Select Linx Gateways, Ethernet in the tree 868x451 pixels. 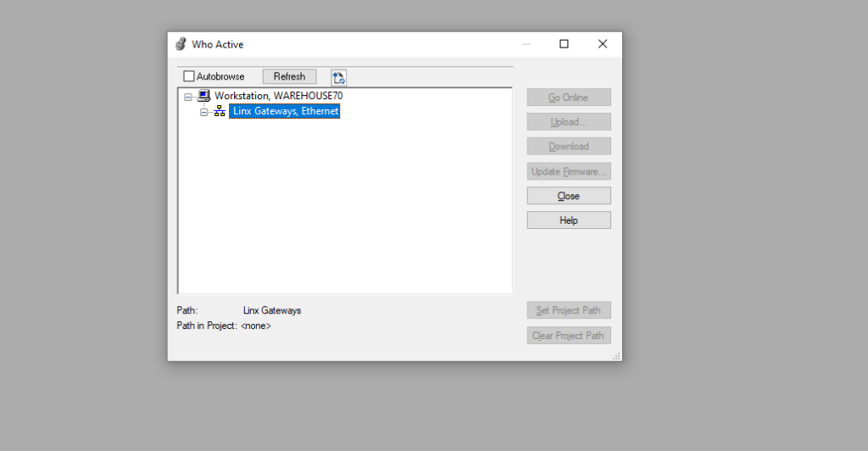tap(285, 111)
